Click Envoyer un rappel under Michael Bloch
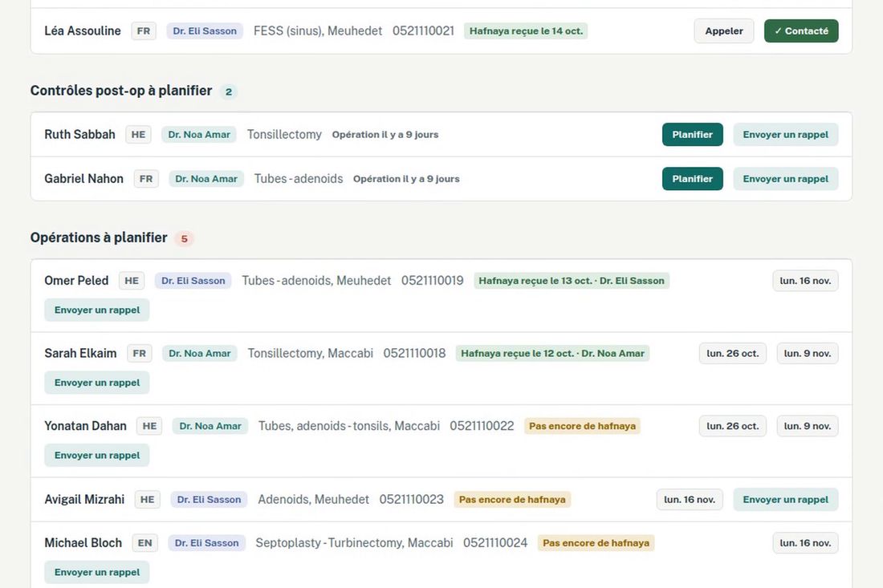883x588 pixels. (x=97, y=572)
